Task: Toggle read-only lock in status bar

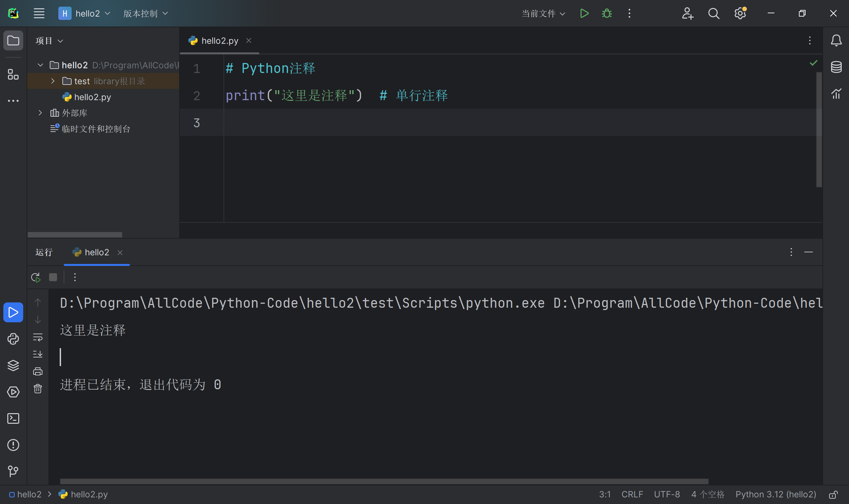Action: pos(833,494)
